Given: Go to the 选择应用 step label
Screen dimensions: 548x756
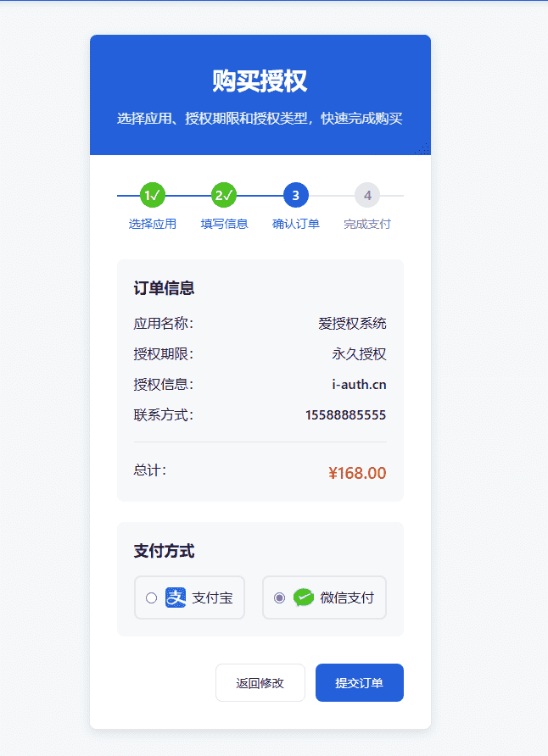Looking at the screenshot, I should (153, 225).
